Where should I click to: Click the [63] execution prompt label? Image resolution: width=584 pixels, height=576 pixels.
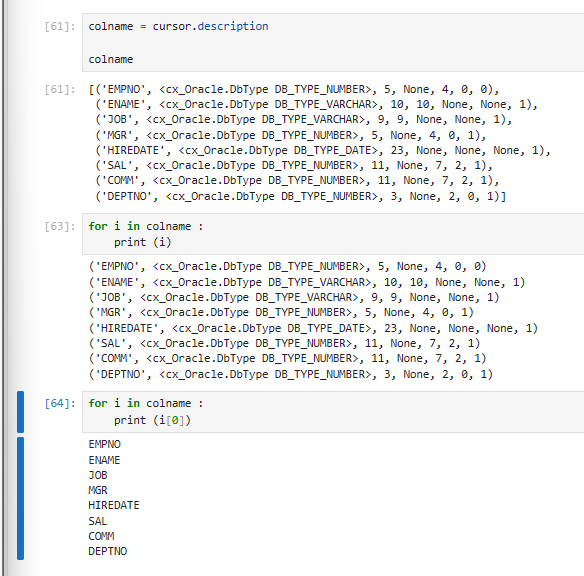point(60,226)
